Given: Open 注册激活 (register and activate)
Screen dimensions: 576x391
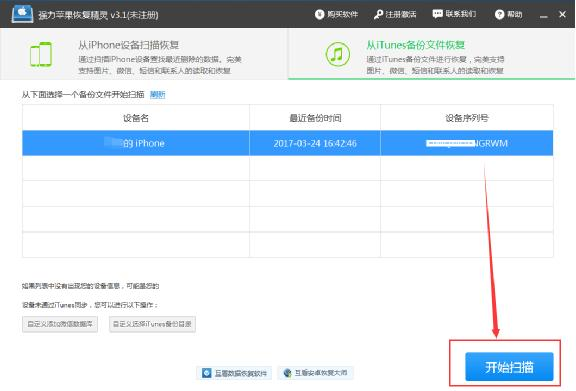Looking at the screenshot, I should (395, 14).
